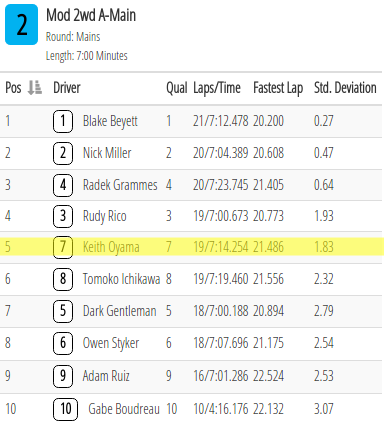Click car number 1 badge for Blake Beyett
The width and height of the screenshot is (384, 425).
coord(63,121)
